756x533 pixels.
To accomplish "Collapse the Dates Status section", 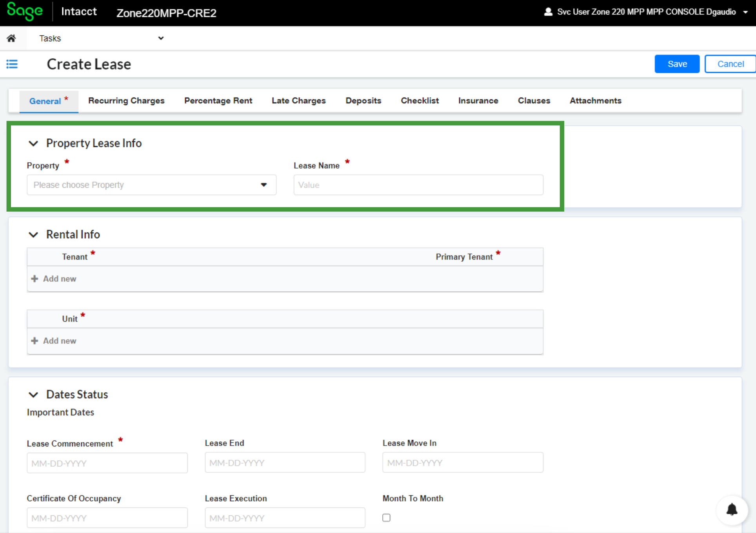I will [x=33, y=395].
